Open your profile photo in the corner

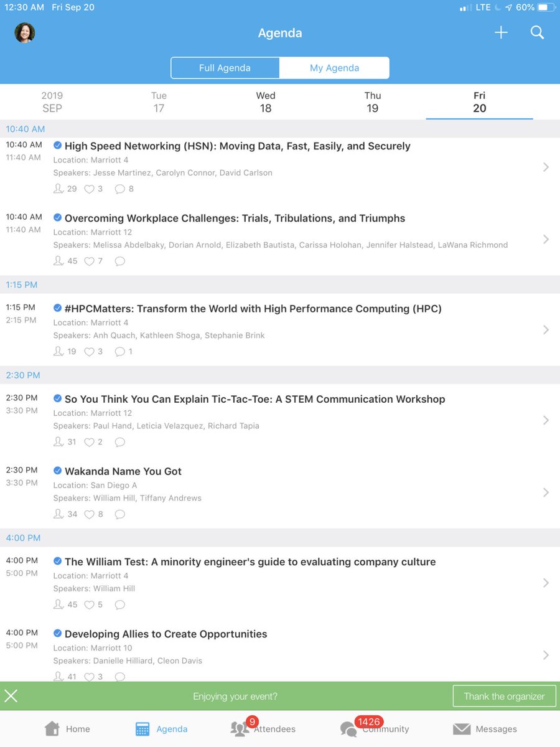pos(24,33)
